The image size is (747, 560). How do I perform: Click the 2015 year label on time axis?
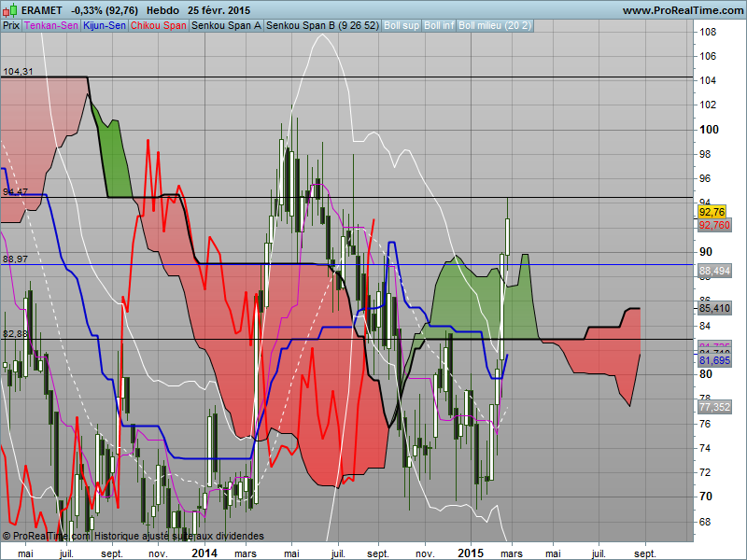click(x=471, y=553)
